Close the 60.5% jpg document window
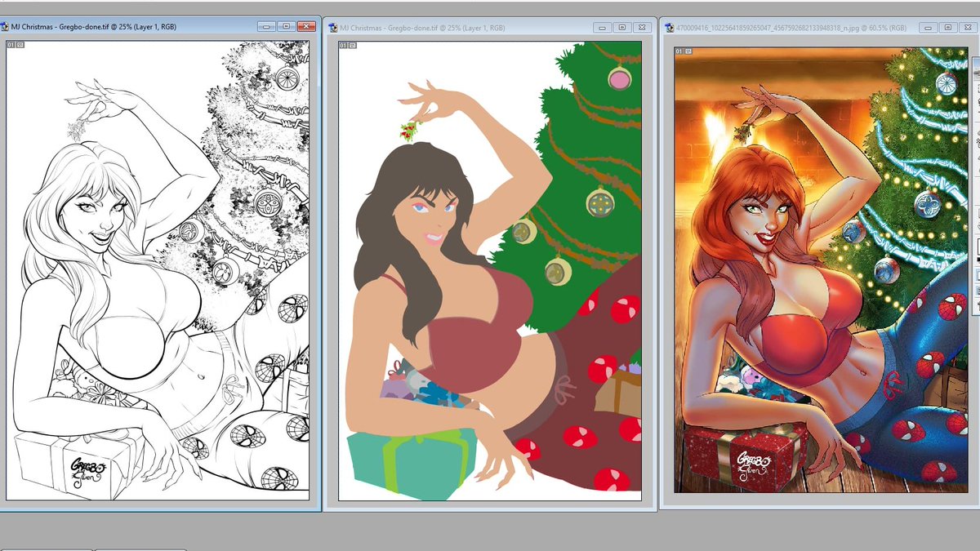Screen dimensions: 980x551 pyautogui.click(x=968, y=27)
